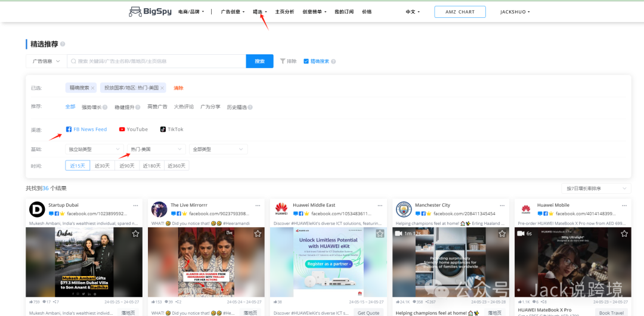The width and height of the screenshot is (644, 316).
Task: Expand the 热门-美国 country dropdown
Action: pos(156,149)
